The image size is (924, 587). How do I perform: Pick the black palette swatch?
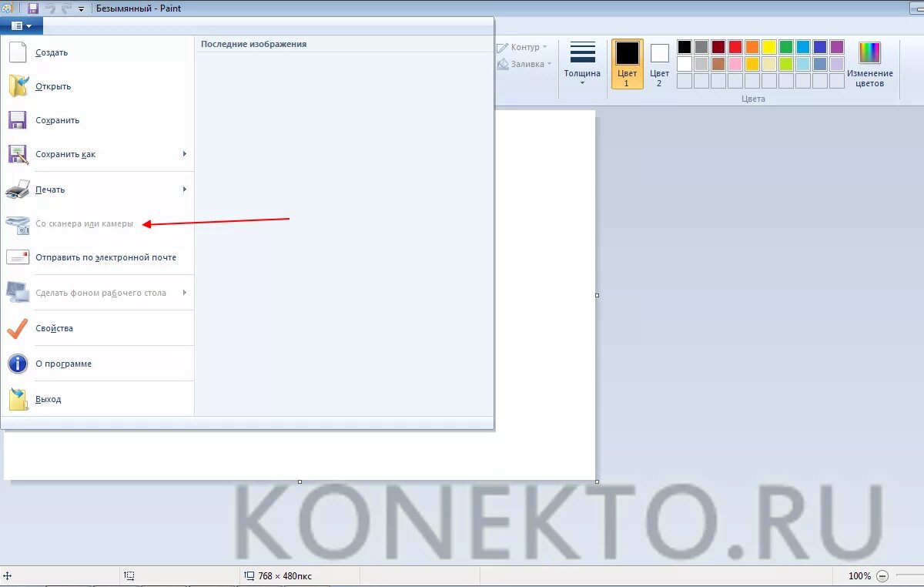[x=685, y=47]
